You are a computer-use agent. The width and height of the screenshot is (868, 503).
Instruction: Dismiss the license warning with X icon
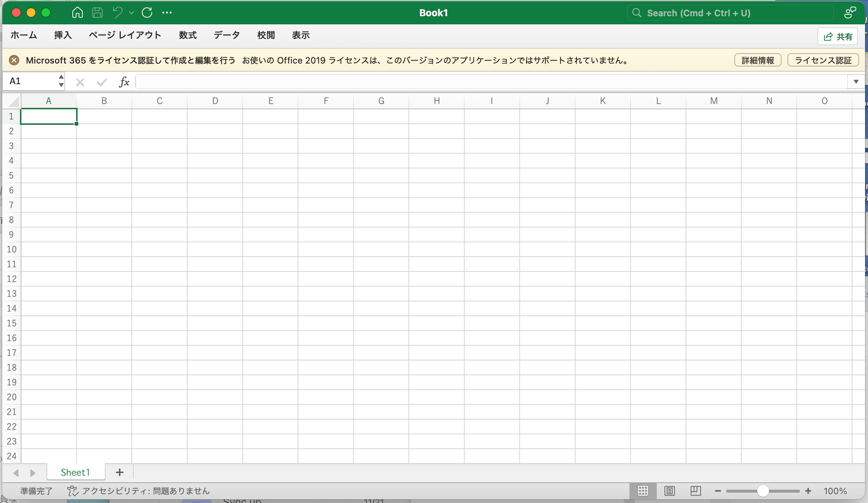pos(14,60)
